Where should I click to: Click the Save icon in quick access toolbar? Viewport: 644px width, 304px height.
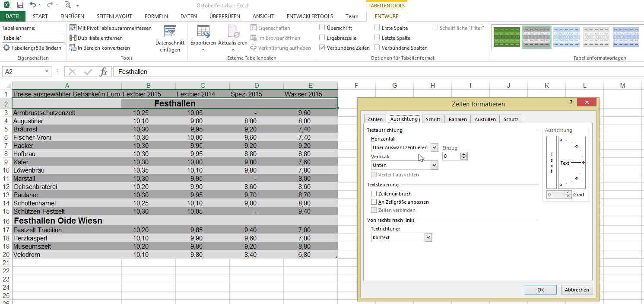point(20,5)
